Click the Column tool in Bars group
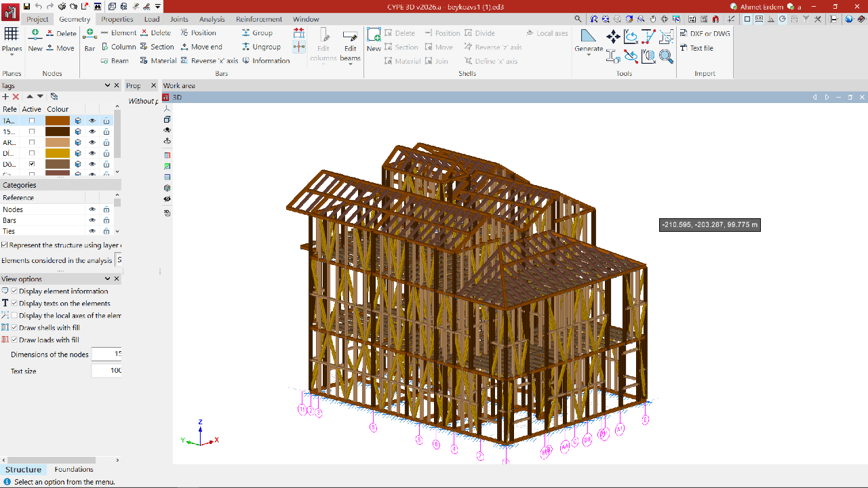Screen dimensions: 868x488 118,47
